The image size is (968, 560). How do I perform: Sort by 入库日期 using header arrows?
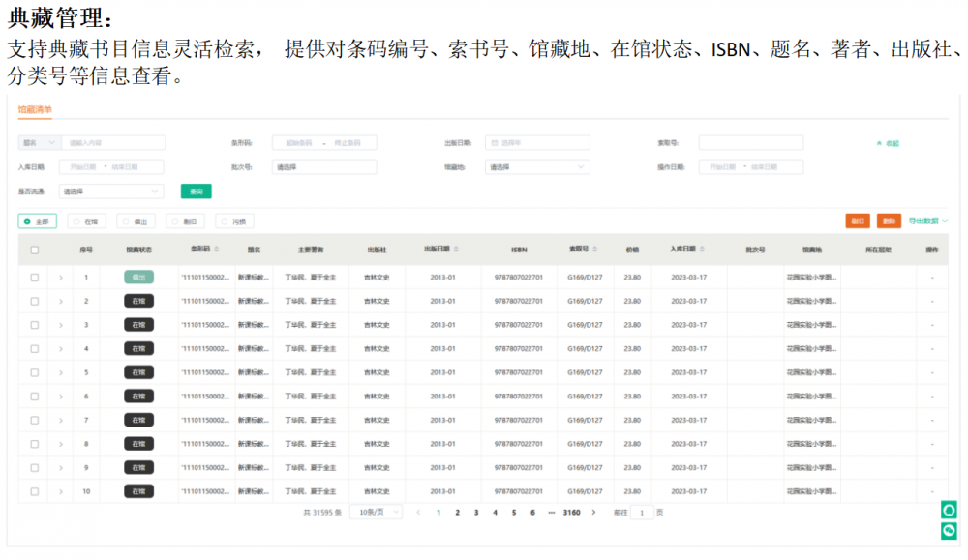click(702, 250)
